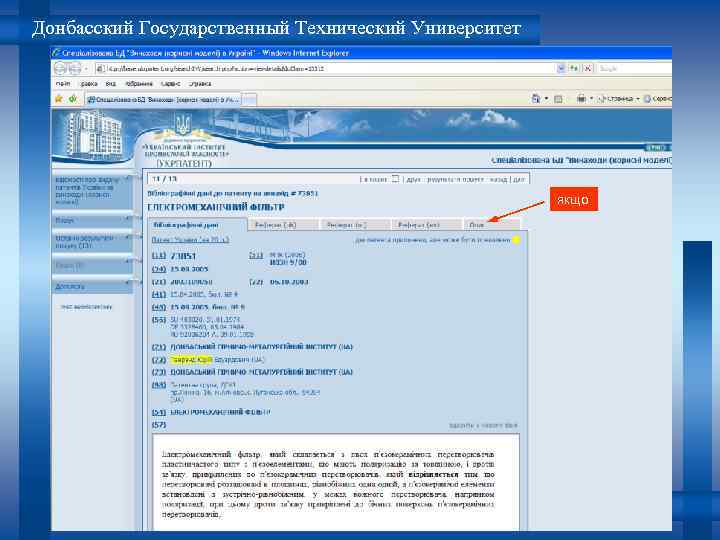The width and height of the screenshot is (720, 540).
Task: Open the Правка menu
Action: tap(89, 84)
